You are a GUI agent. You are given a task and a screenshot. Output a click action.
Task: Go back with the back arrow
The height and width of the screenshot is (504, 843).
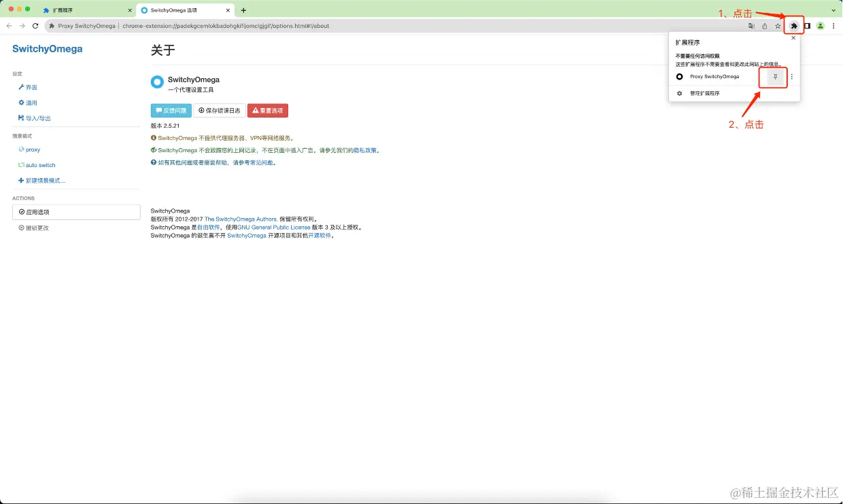click(9, 26)
